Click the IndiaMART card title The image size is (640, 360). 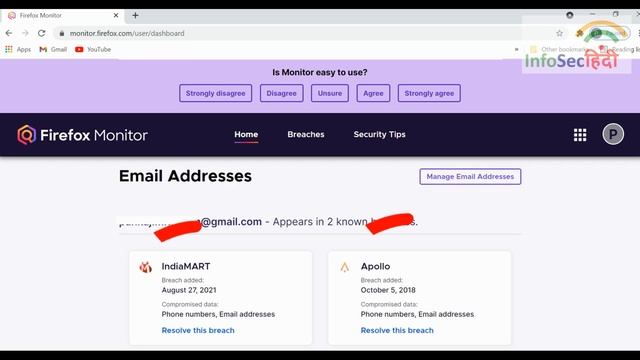(x=186, y=267)
